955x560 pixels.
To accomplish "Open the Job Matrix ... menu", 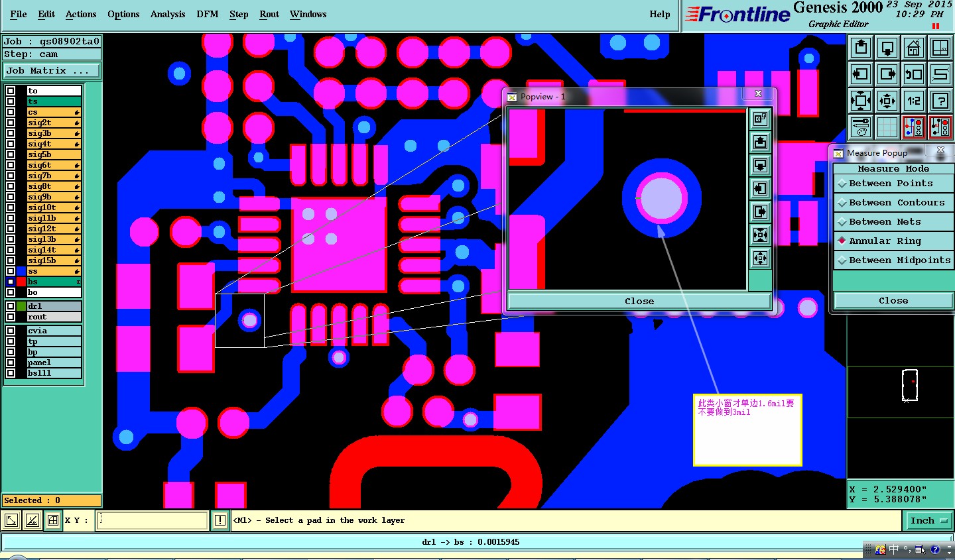I will pos(52,71).
